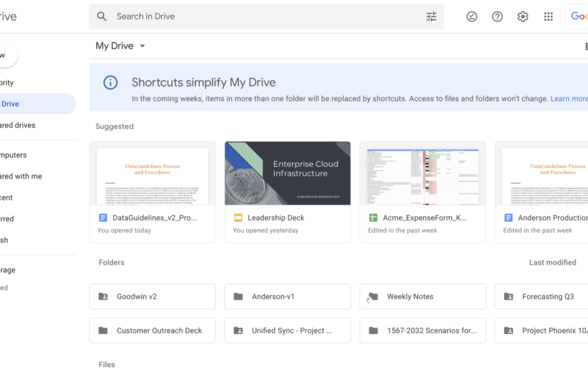This screenshot has width=588, height=380.
Task: Open the settings gear icon
Action: point(522,17)
